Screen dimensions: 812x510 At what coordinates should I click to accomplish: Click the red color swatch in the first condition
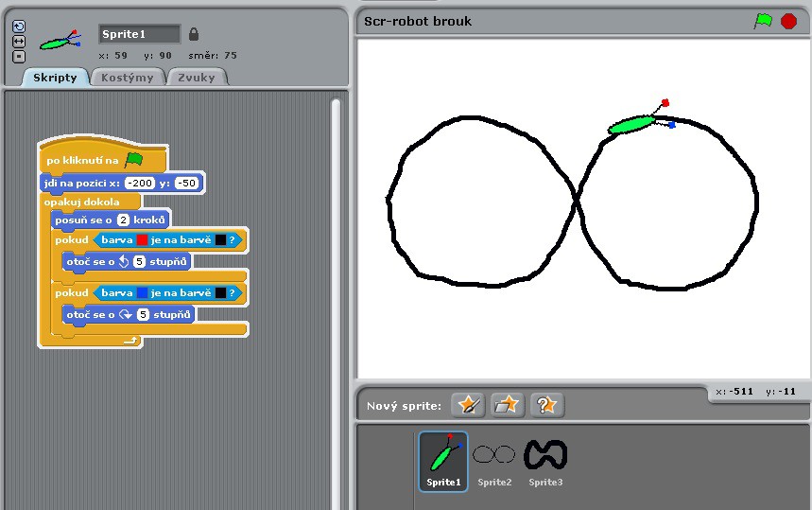[142, 240]
